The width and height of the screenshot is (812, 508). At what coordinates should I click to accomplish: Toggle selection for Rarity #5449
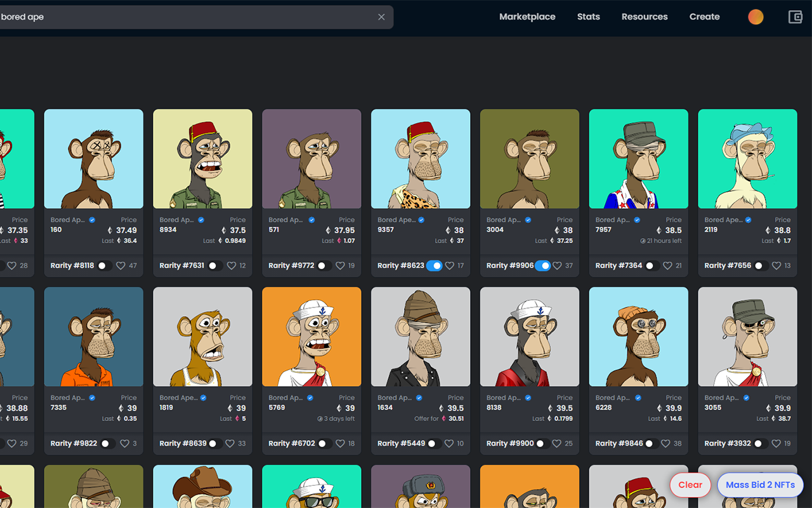click(433, 443)
